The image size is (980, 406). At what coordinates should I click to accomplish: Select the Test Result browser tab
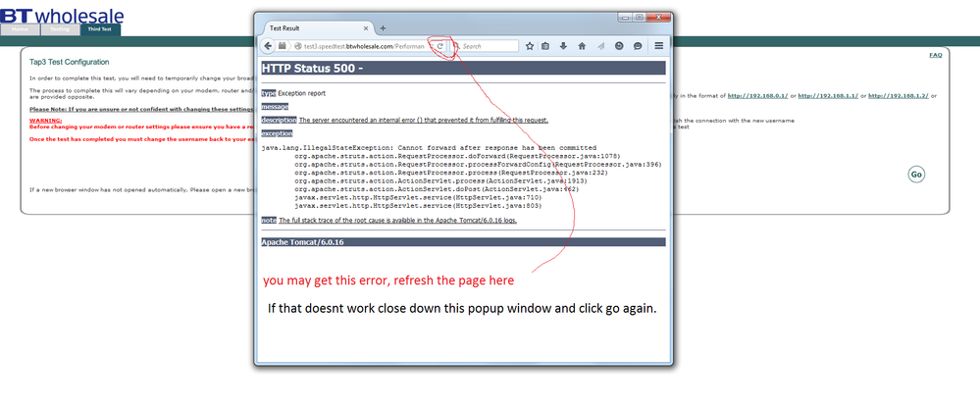318,28
